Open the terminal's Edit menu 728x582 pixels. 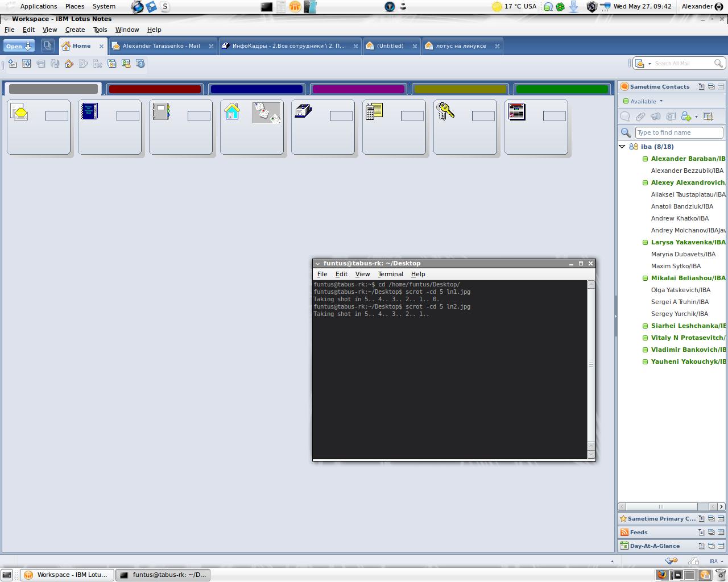pyautogui.click(x=341, y=274)
